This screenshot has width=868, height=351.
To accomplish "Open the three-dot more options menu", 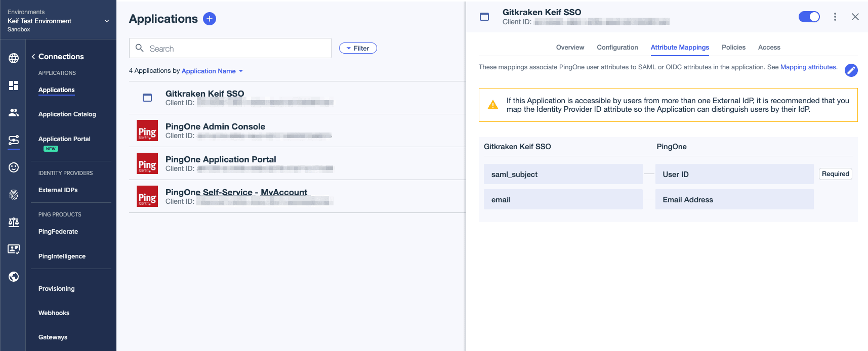I will [x=835, y=17].
